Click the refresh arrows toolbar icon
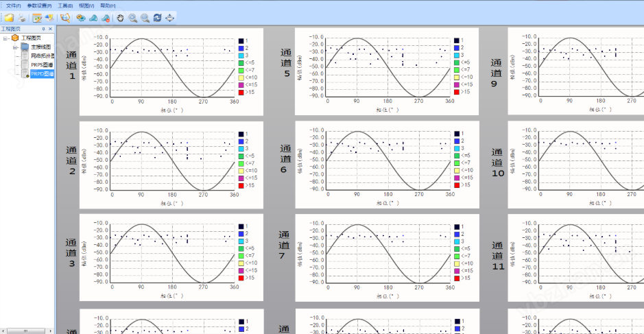Screen dimensions: 644x334 157,17
